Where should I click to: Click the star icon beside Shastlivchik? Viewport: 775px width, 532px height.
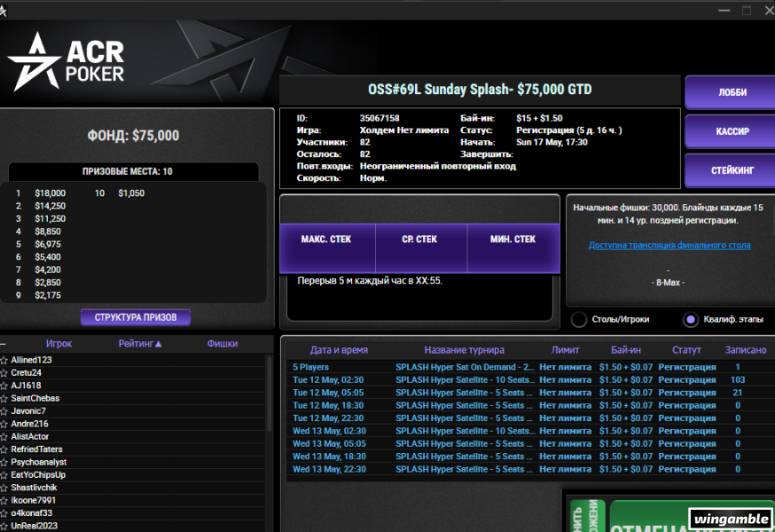click(x=4, y=488)
